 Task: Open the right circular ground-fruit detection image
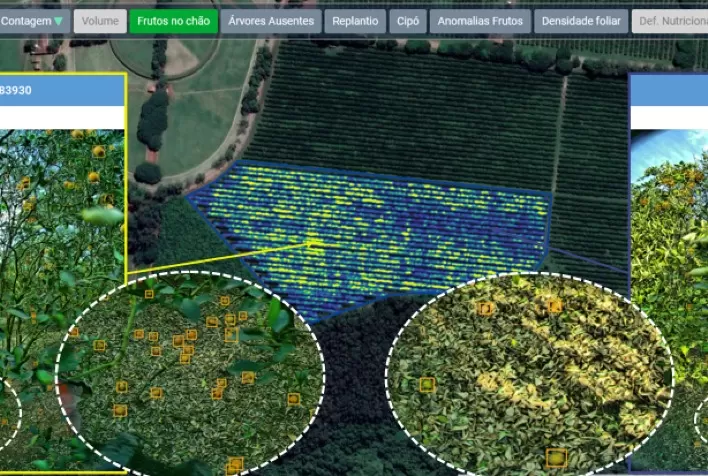[x=529, y=374]
